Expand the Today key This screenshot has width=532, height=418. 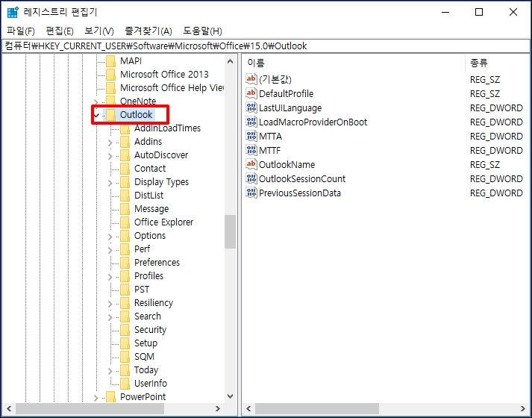tap(110, 371)
